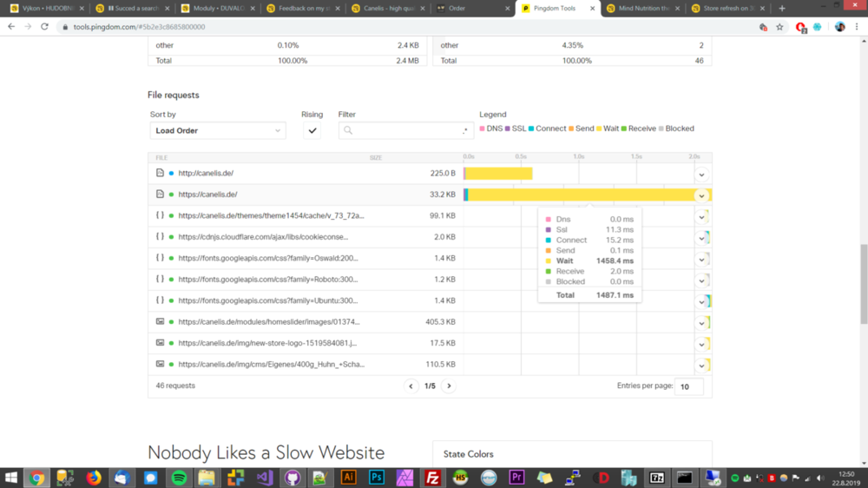Screen dimensions: 868x488
Task: Go to next page of file requests
Action: pyautogui.click(x=449, y=386)
